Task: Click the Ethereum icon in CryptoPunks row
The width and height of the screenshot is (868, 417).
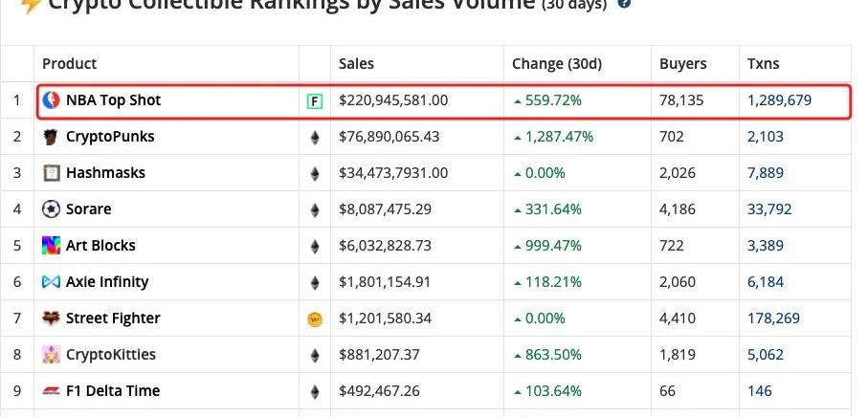Action: point(315,137)
